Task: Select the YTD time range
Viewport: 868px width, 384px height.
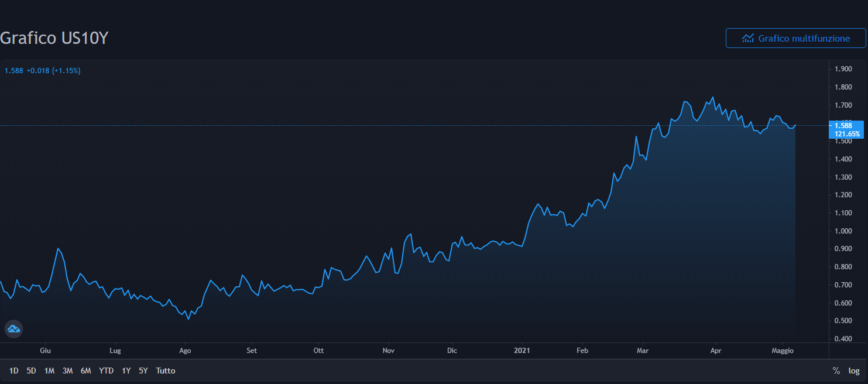Action: point(106,371)
